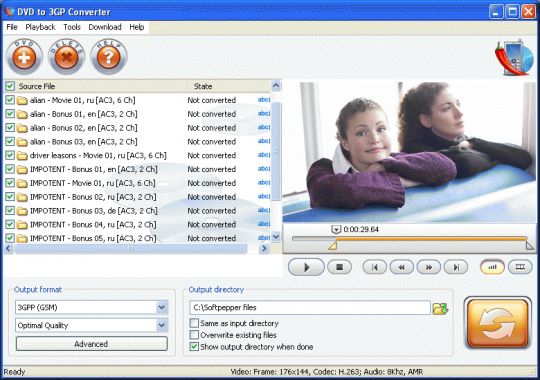Click the orange playback progress bar
Image resolution: width=540 pixels, height=380 pixels.
(431, 238)
